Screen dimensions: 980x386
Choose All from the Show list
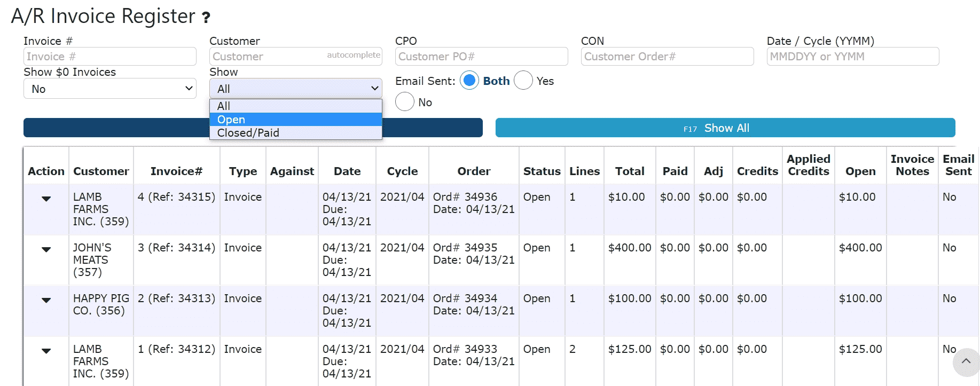click(295, 106)
